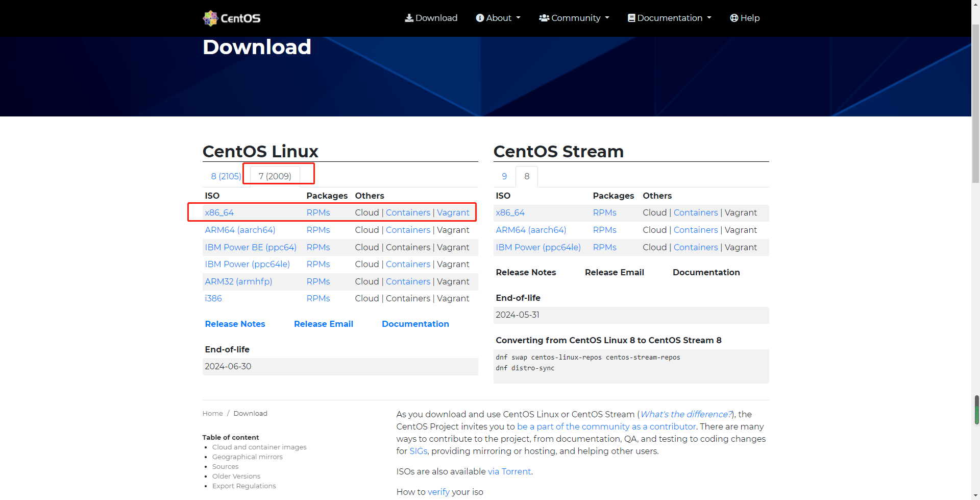The width and height of the screenshot is (980, 500).
Task: Switch to the 8 (2105) tab
Action: (x=226, y=177)
